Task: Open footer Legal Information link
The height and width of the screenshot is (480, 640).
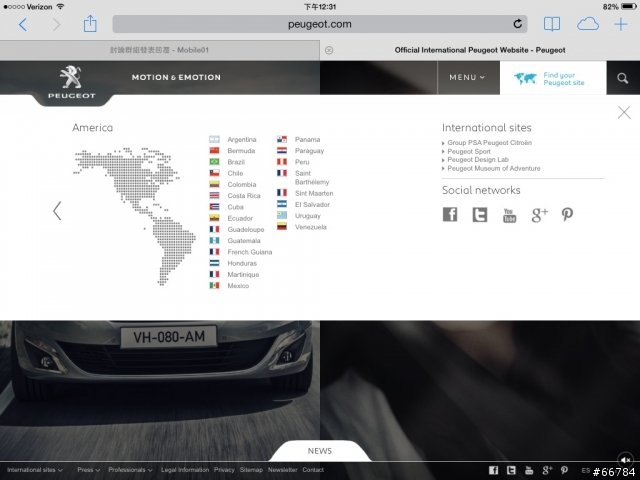Action: pos(185,470)
